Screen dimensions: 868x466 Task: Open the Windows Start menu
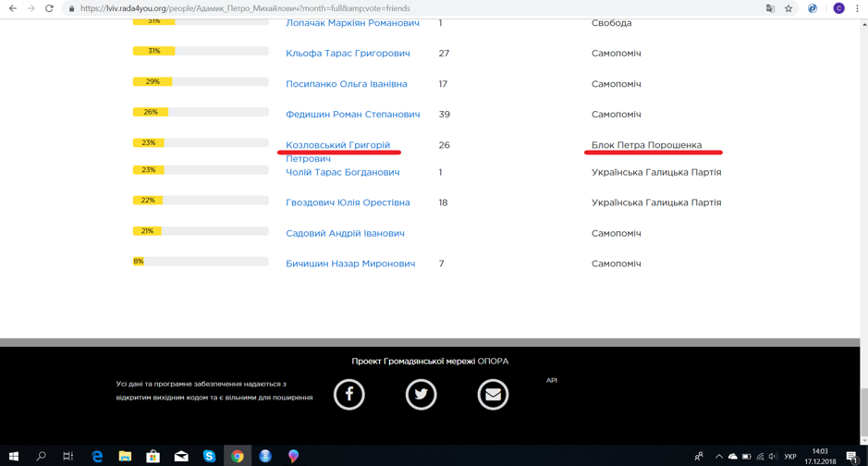pos(14,456)
